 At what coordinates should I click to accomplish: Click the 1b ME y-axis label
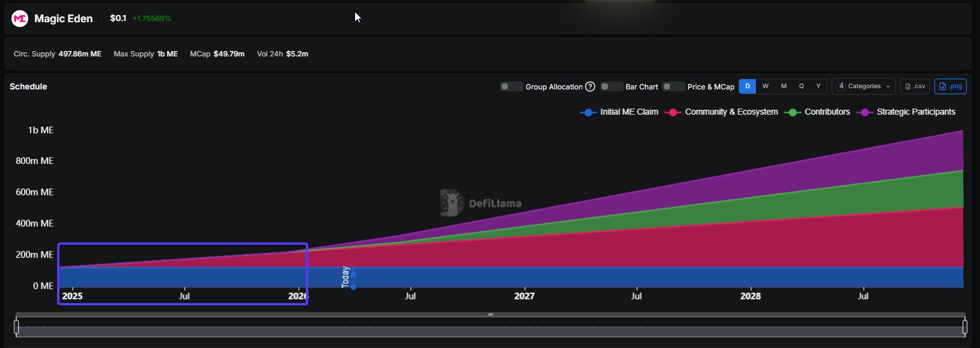point(41,130)
